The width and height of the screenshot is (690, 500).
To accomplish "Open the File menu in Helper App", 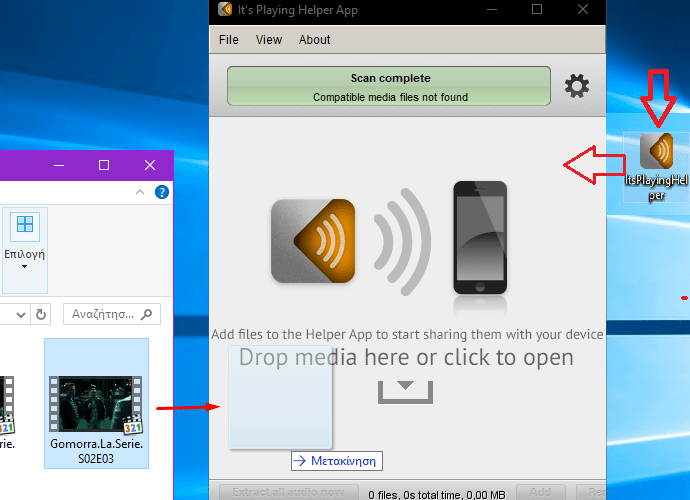I will (228, 40).
